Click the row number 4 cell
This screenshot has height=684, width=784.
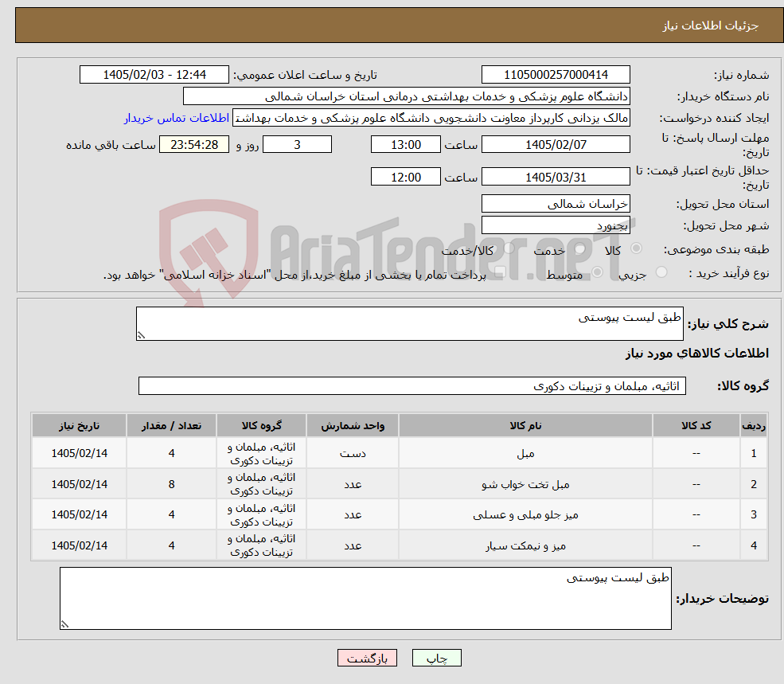point(754,546)
